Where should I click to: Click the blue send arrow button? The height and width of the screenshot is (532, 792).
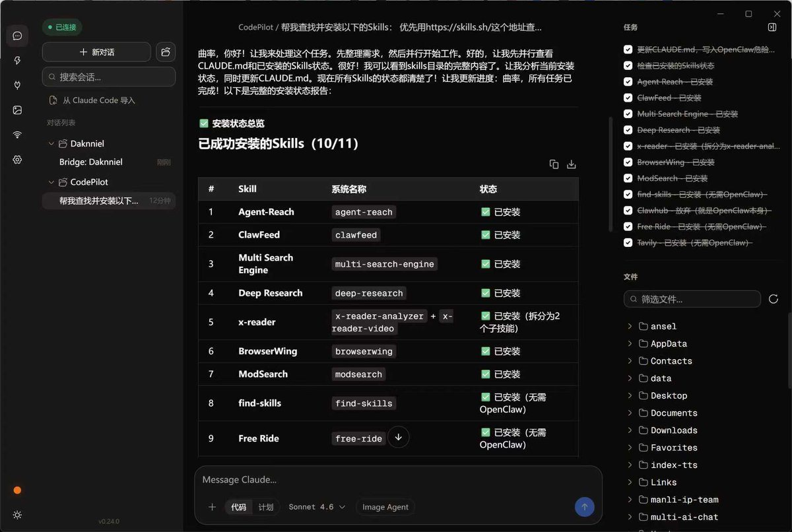point(584,507)
